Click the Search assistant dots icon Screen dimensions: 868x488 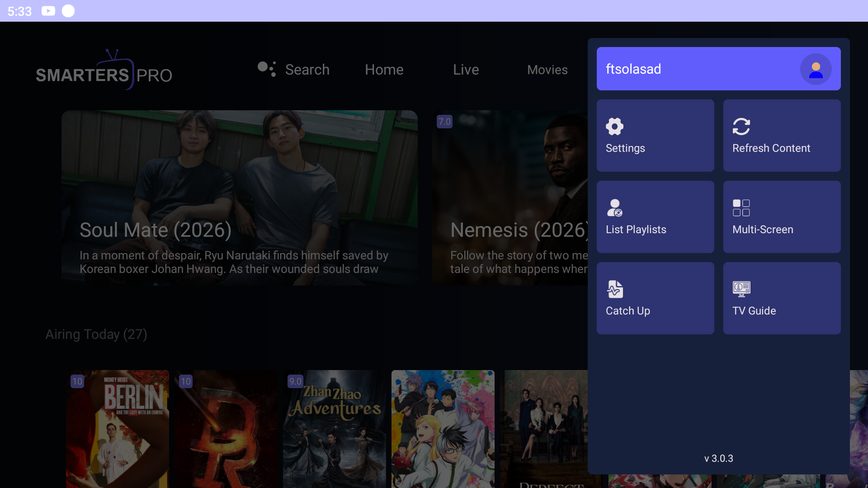click(x=267, y=69)
